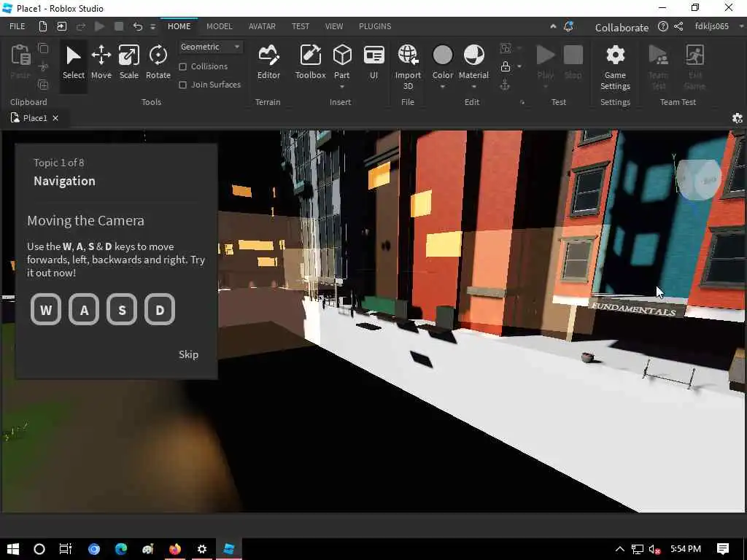Viewport: 747px width, 560px height.
Task: Click the group icon in Edit
Action: click(x=506, y=48)
